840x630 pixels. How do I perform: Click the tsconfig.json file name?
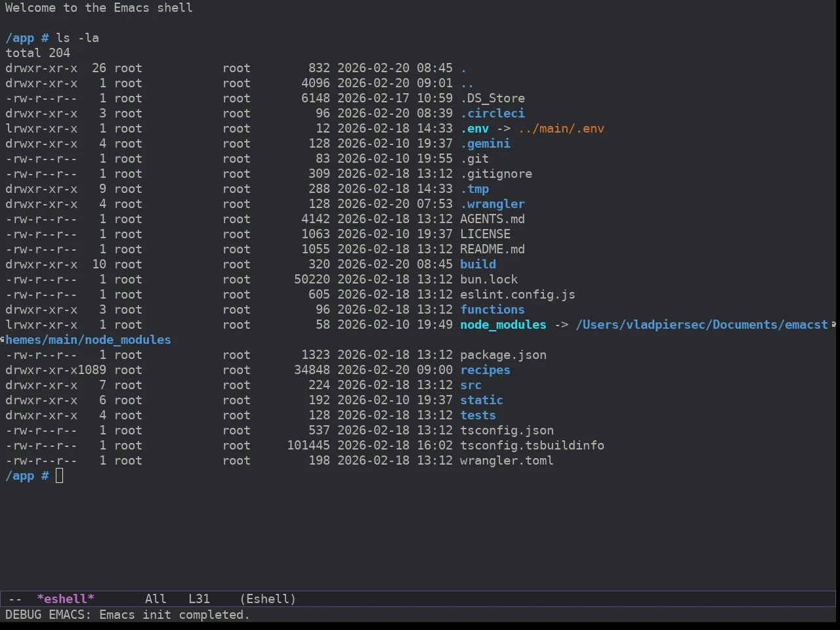[x=507, y=430]
